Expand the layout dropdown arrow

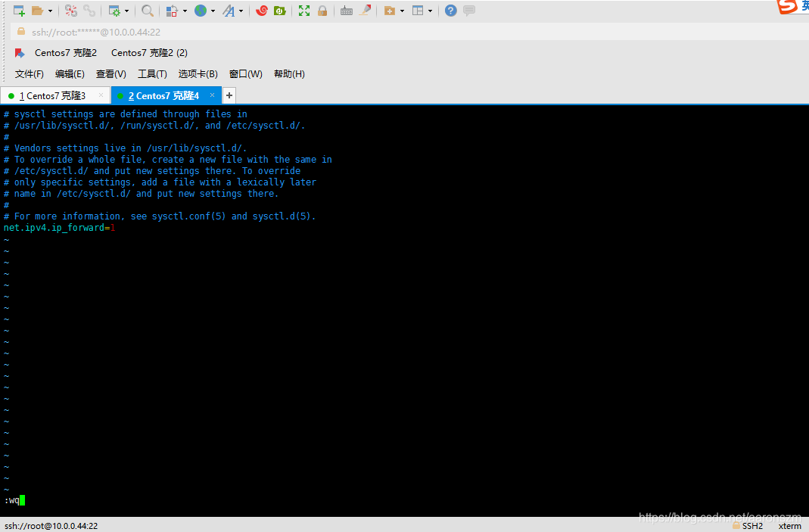click(x=431, y=11)
